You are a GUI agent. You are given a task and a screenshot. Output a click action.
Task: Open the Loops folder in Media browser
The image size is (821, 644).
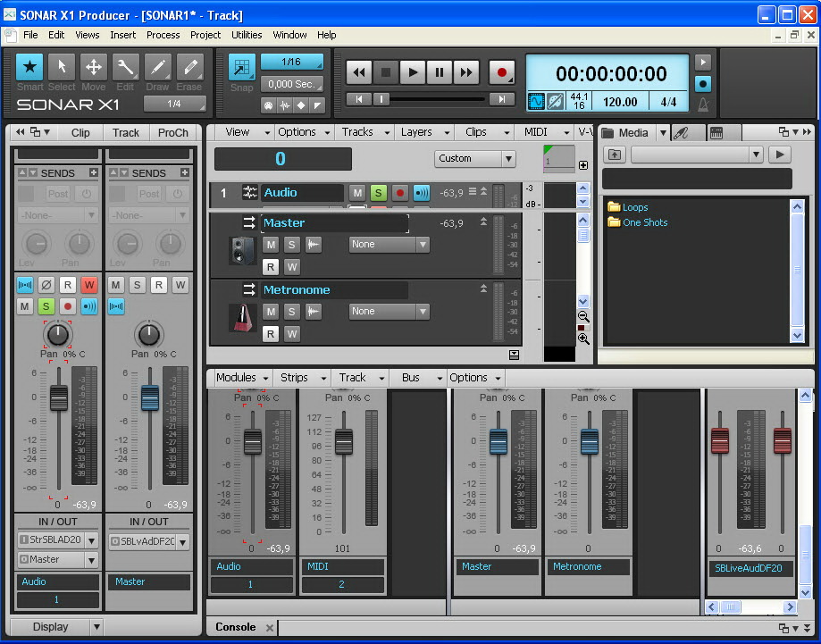point(628,207)
